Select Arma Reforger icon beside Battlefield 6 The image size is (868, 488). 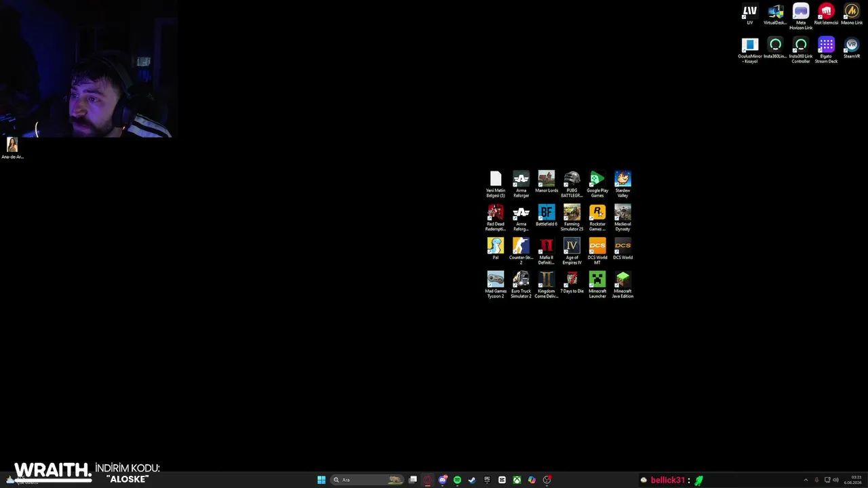[x=521, y=218]
